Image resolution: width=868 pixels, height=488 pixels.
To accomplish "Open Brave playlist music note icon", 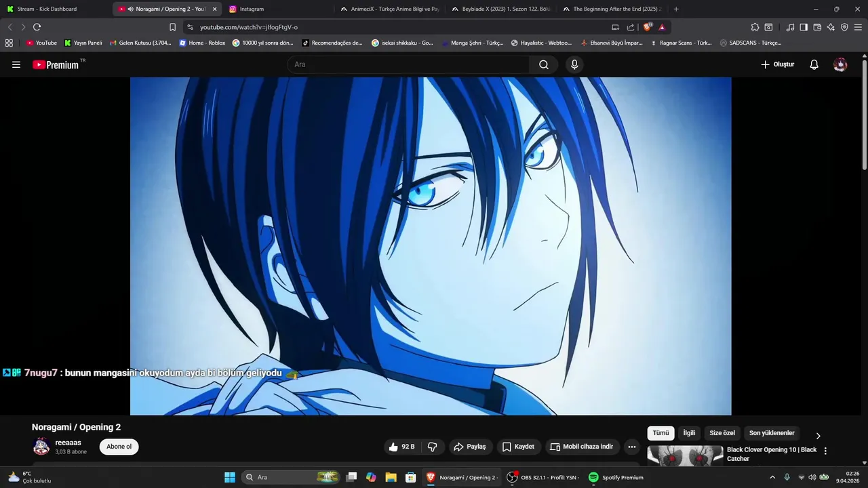I will pyautogui.click(x=790, y=27).
